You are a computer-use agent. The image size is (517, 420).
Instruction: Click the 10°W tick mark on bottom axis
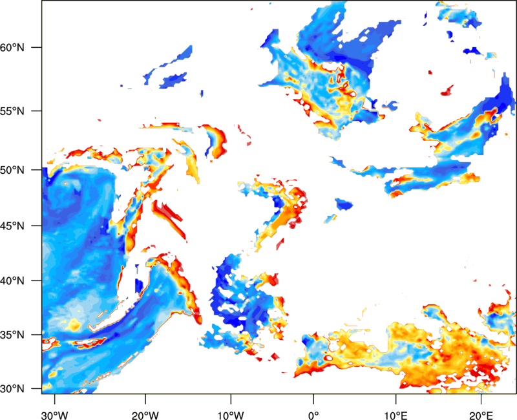coord(229,397)
